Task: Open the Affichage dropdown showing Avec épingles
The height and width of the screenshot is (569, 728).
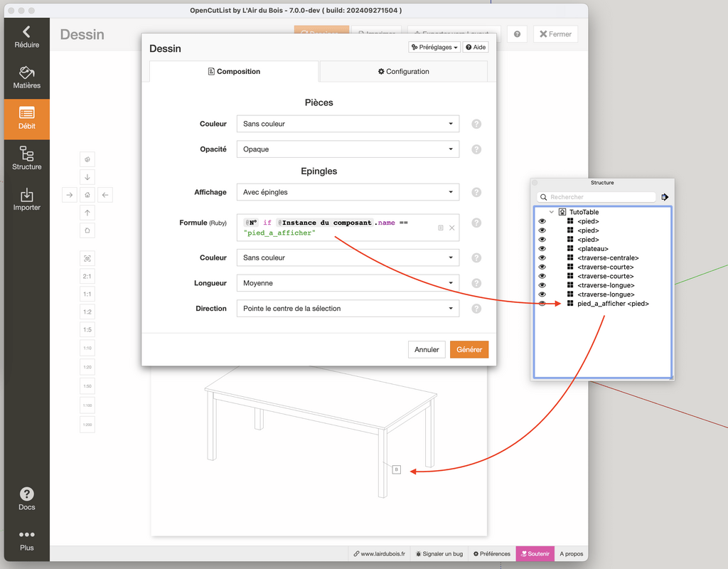Action: coord(348,192)
